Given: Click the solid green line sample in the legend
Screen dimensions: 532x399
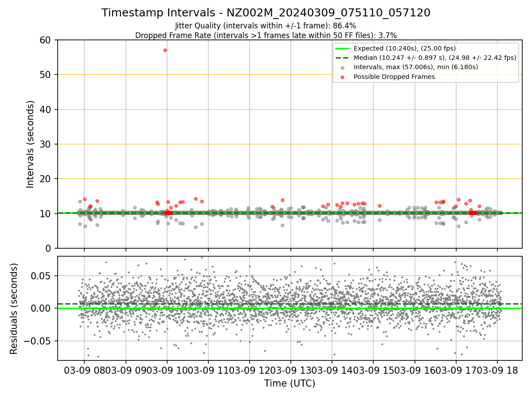Looking at the screenshot, I should (342, 48).
